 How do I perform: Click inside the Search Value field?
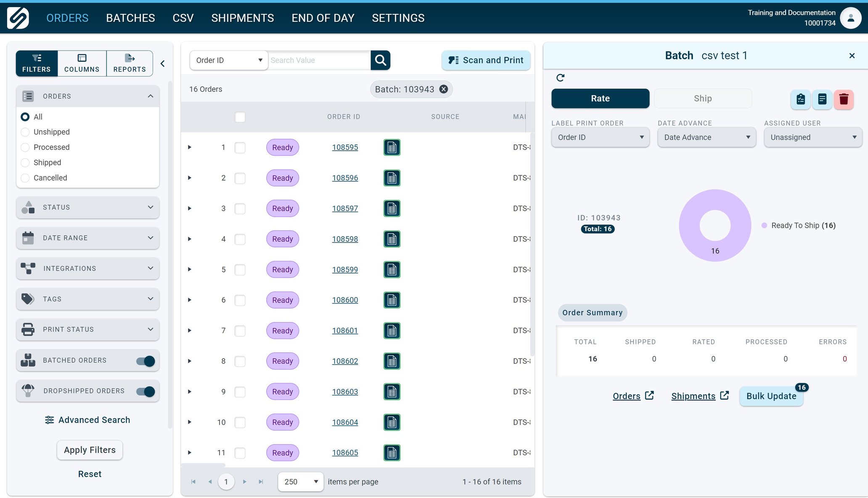pyautogui.click(x=318, y=60)
